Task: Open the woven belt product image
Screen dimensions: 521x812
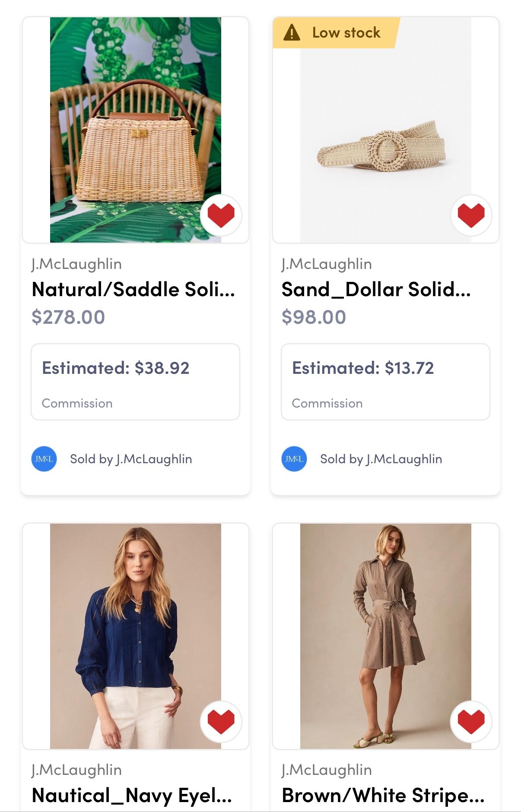Action: point(385,138)
